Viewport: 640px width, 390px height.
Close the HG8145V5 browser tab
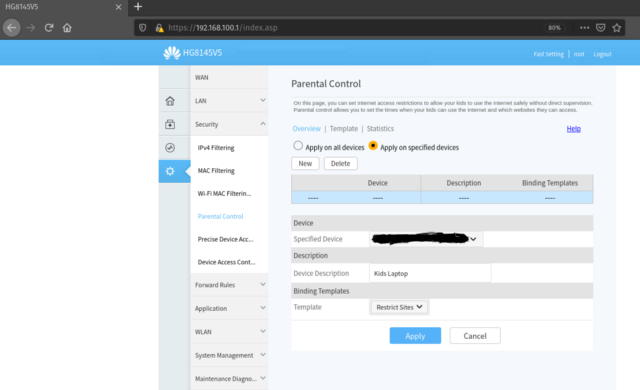coord(118,7)
